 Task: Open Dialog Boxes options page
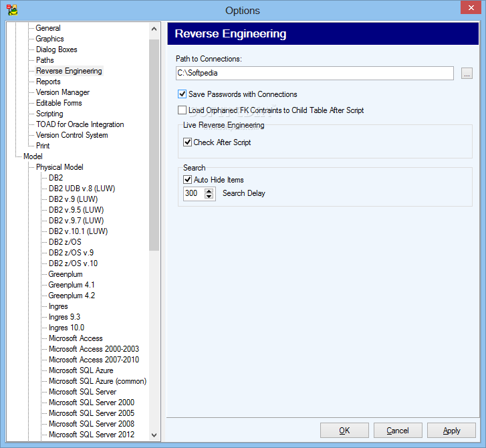tap(56, 49)
